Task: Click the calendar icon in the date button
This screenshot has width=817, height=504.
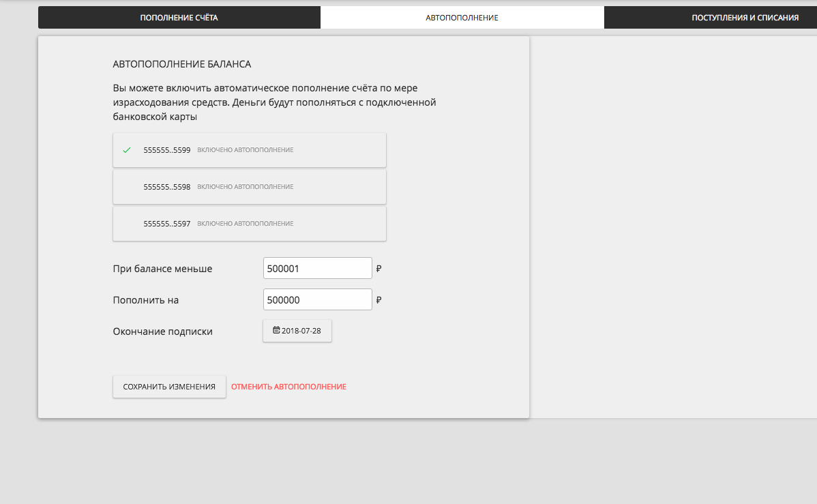Action: pyautogui.click(x=276, y=330)
